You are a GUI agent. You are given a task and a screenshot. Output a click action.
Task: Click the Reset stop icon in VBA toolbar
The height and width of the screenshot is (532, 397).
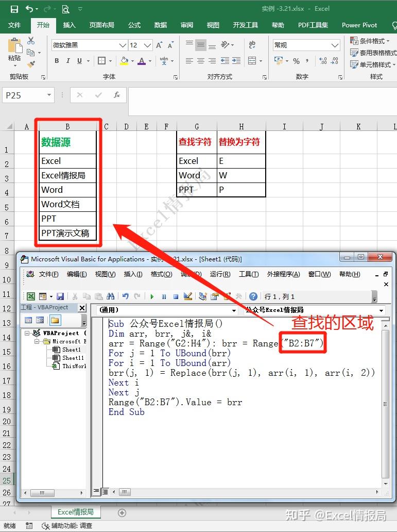pyautogui.click(x=176, y=296)
